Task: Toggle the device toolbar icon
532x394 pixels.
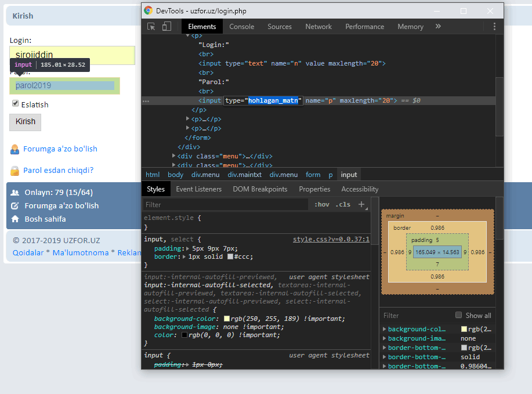Action: [x=167, y=27]
